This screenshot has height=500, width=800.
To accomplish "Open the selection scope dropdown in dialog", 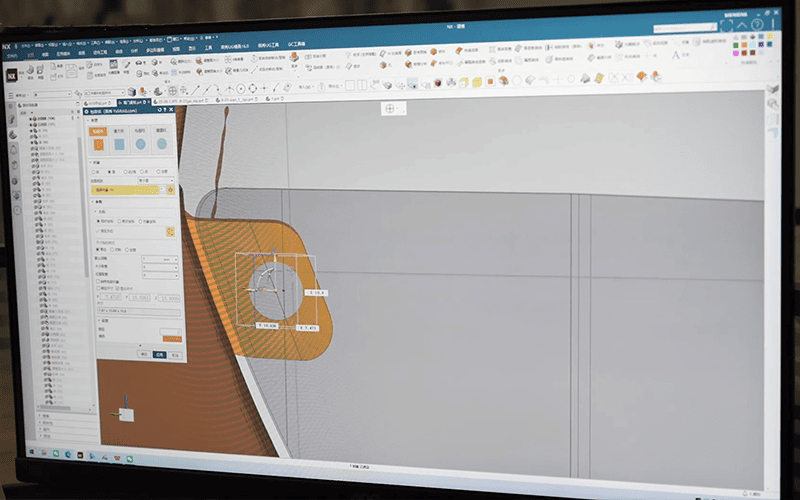I will [x=156, y=181].
